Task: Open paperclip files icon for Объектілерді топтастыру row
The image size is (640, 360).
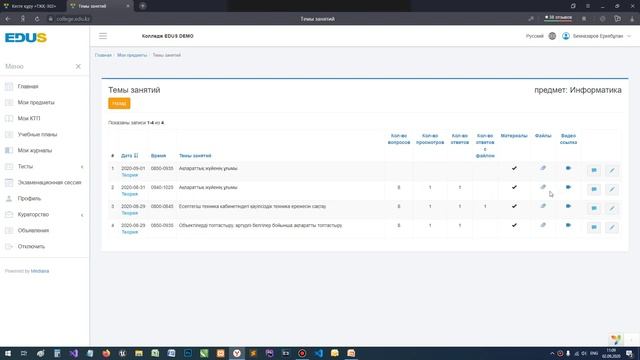Action: coord(543,225)
